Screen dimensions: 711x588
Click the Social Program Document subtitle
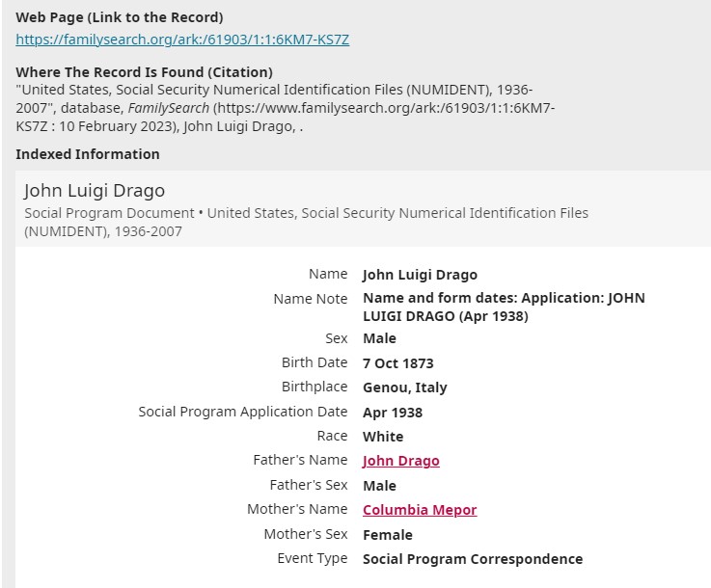pos(306,222)
